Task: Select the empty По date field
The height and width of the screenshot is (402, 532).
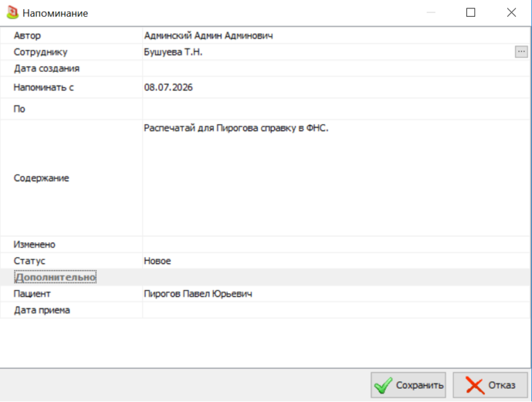Action: click(x=336, y=109)
